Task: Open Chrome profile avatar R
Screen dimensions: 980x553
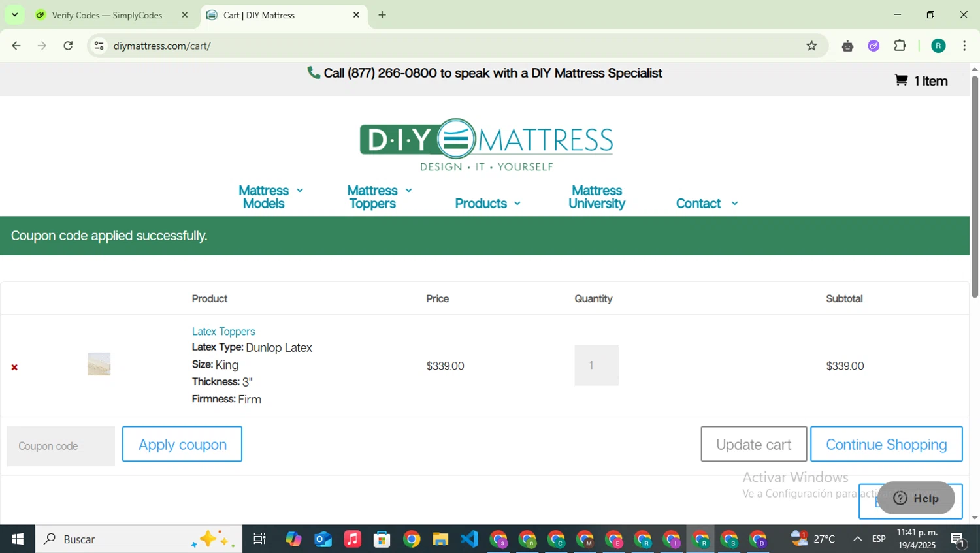Action: [x=938, y=46]
